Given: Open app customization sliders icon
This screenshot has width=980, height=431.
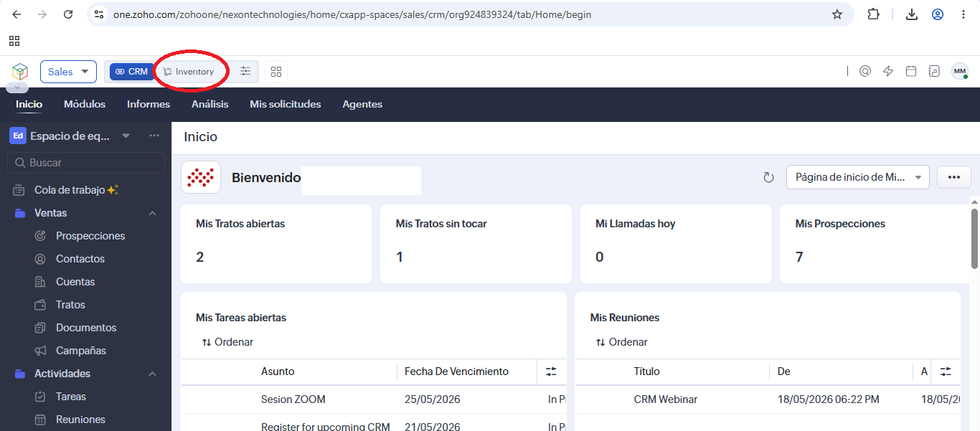Looking at the screenshot, I should point(245,72).
